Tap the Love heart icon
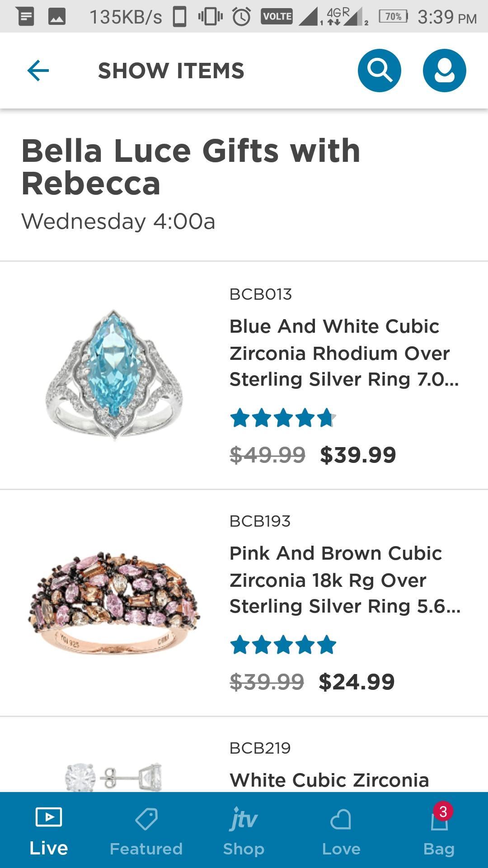The height and width of the screenshot is (868, 488). 341,820
